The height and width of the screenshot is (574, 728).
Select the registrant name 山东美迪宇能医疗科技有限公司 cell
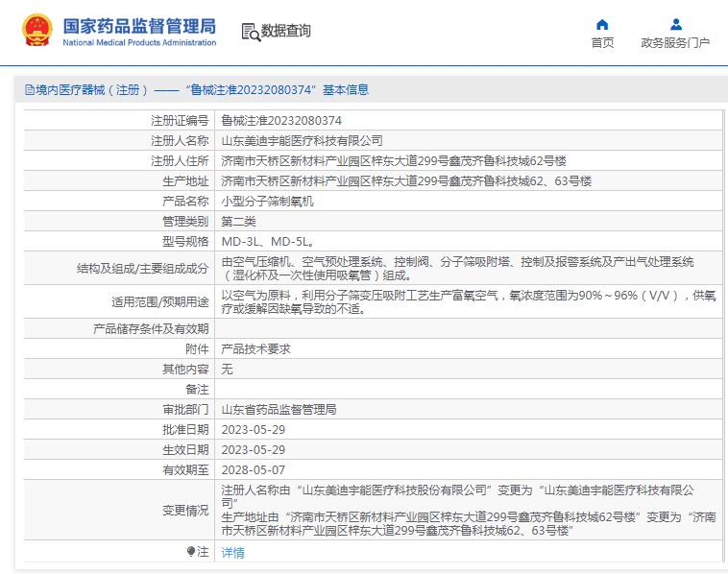click(x=302, y=141)
